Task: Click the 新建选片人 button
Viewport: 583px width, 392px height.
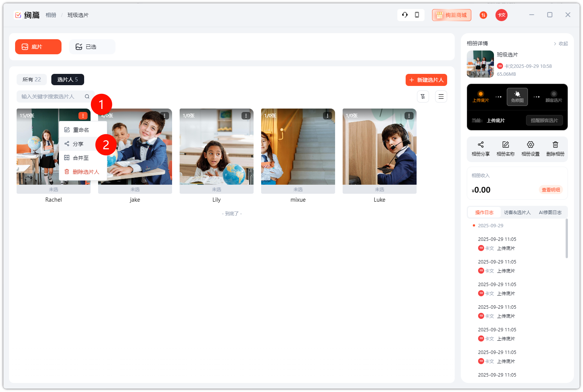Action: click(426, 80)
